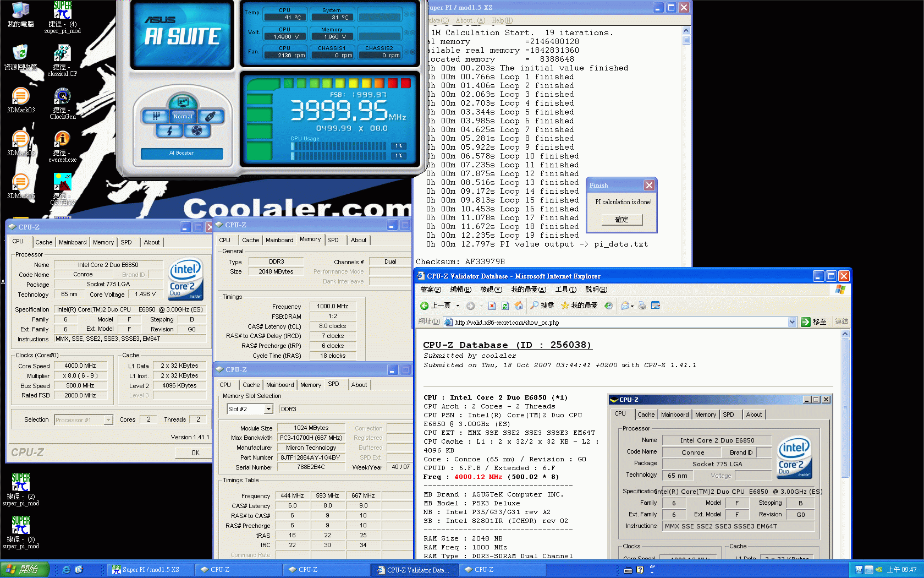This screenshot has height=578, width=924.
Task: Open the 檔案(F) menu in IE
Action: [431, 290]
